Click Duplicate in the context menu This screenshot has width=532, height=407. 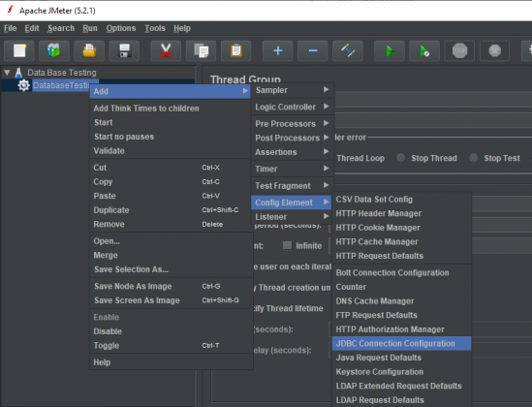point(111,210)
